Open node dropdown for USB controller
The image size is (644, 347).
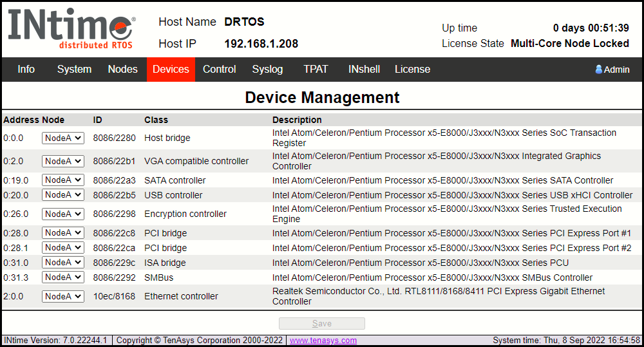click(63, 195)
